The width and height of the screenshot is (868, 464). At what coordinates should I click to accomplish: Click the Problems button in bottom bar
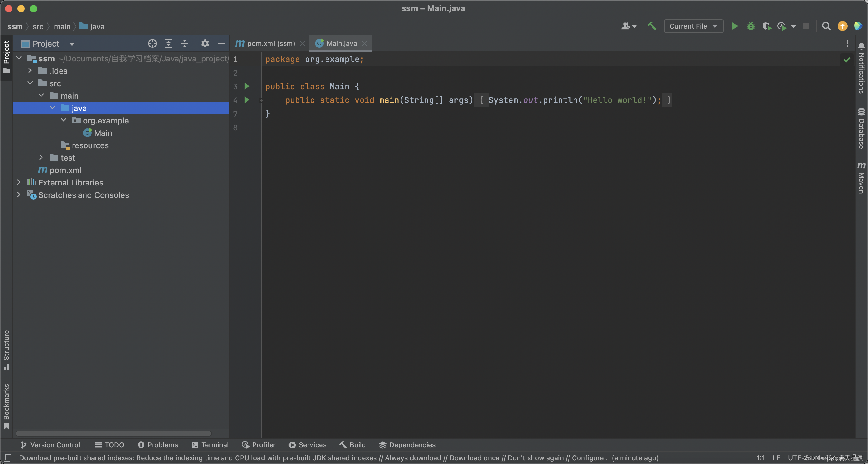click(x=158, y=445)
